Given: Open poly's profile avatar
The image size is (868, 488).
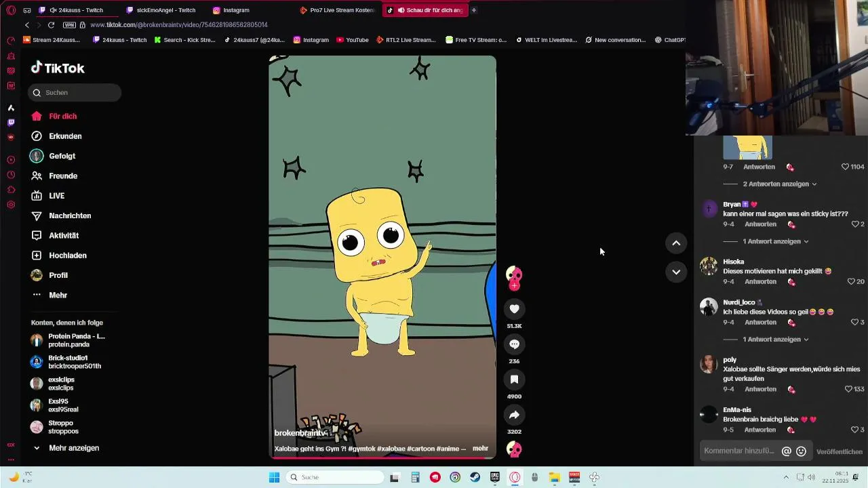Looking at the screenshot, I should pos(709,364).
